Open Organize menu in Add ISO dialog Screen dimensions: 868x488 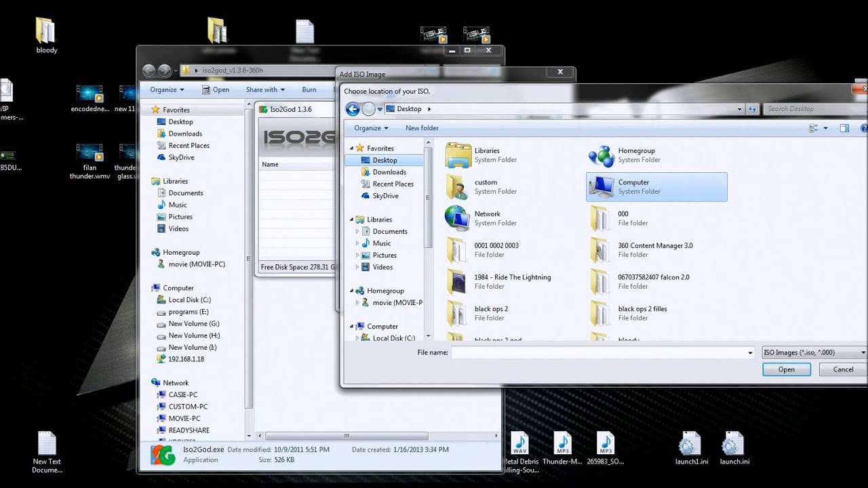point(371,128)
